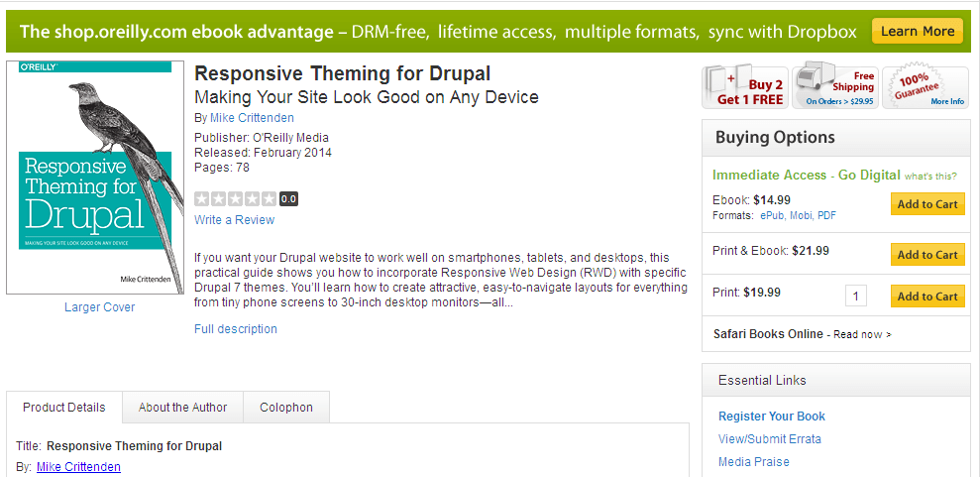
Task: Click the Print quantity input field
Action: coord(857,297)
